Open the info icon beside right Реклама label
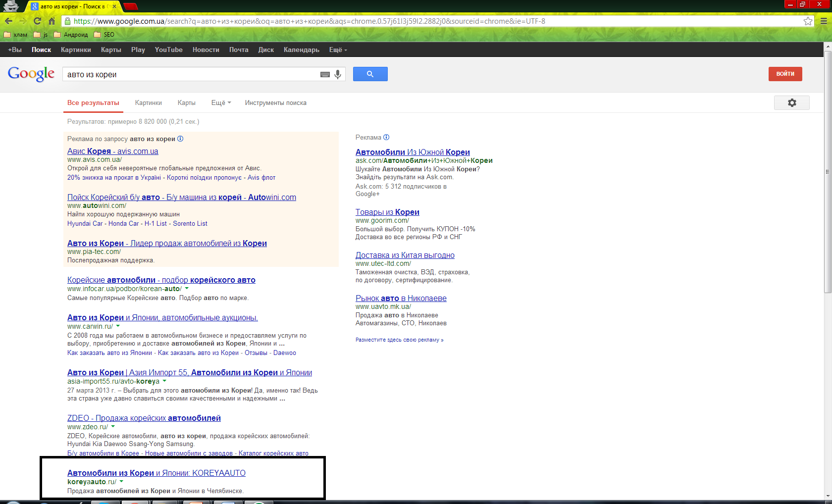832x504 pixels. tap(386, 137)
